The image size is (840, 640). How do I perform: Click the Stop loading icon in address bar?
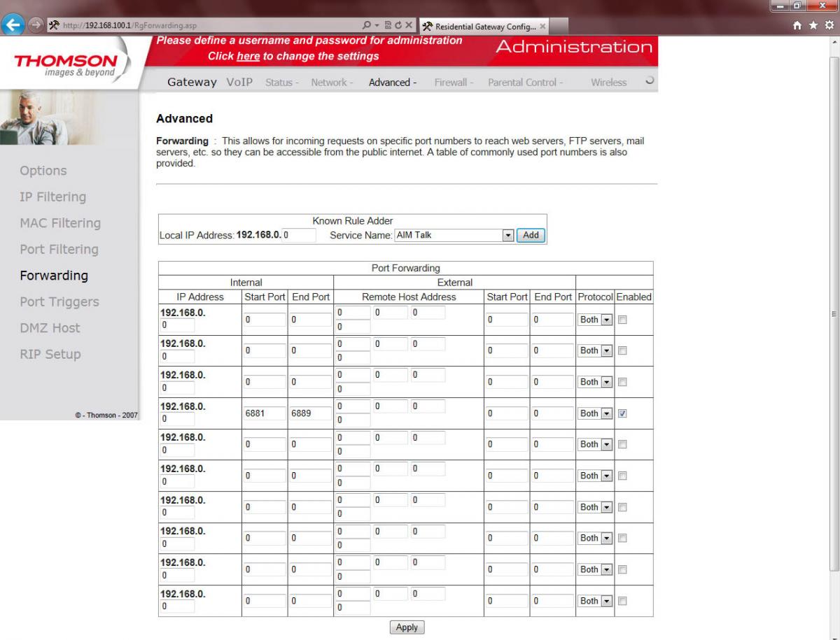pos(408,26)
